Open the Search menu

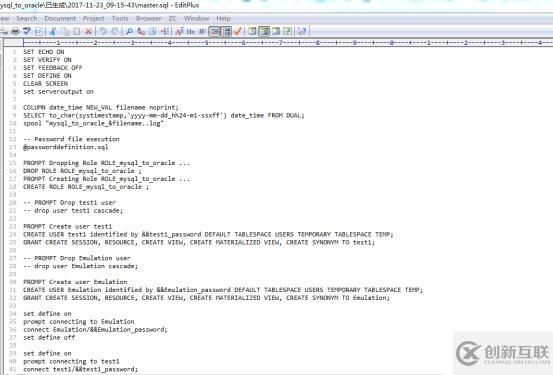pos(26,18)
